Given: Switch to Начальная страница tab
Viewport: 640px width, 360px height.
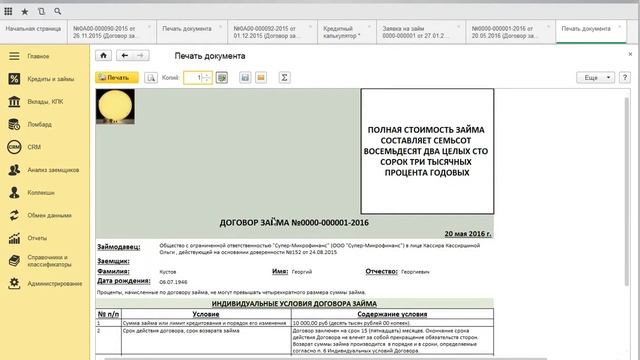Looking at the screenshot, I should 33,32.
